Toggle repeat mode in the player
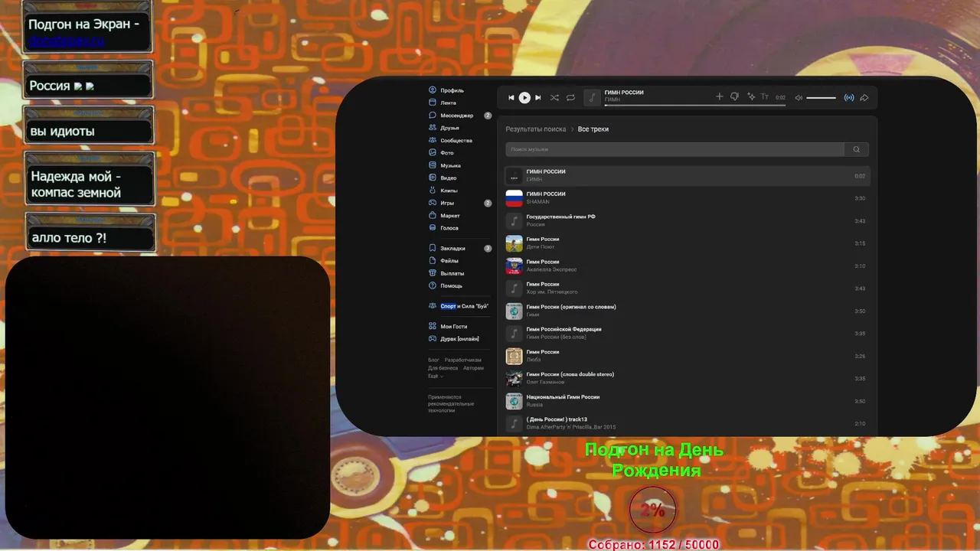 tap(570, 97)
